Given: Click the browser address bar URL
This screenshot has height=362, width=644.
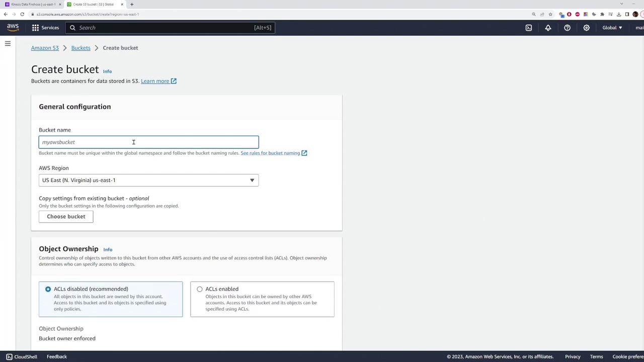Looking at the screenshot, I should 88,14.
